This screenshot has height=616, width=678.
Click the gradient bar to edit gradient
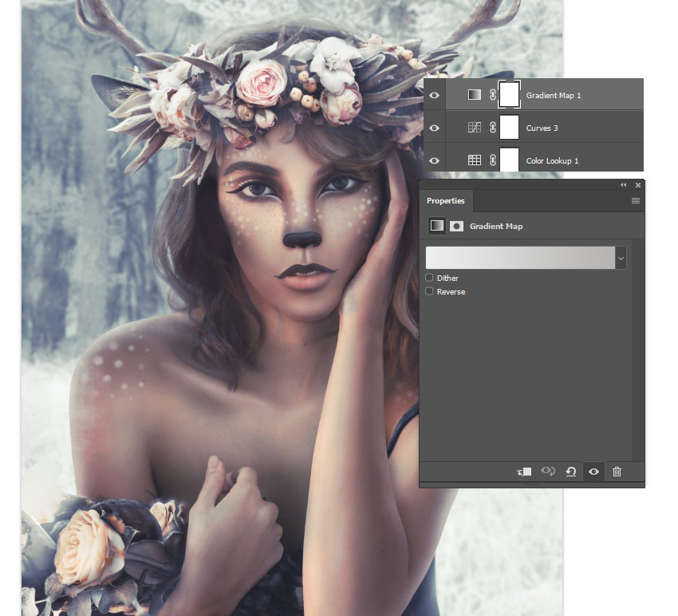(520, 258)
